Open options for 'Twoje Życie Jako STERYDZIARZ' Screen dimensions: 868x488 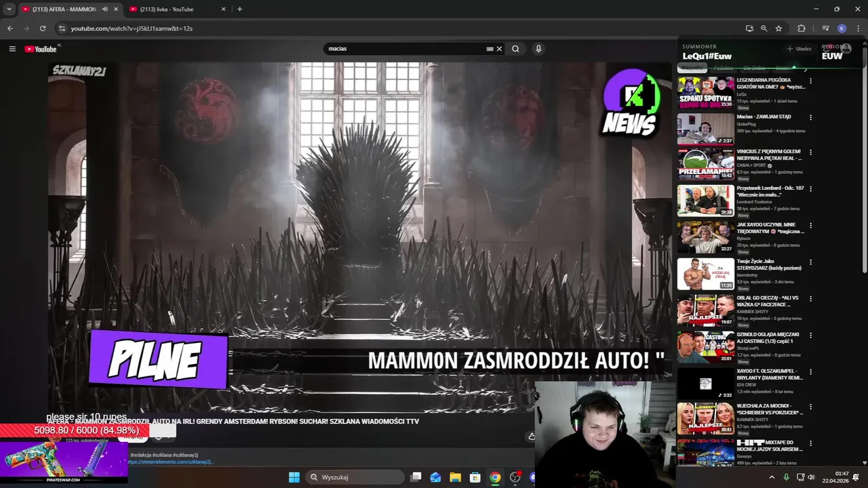point(810,262)
